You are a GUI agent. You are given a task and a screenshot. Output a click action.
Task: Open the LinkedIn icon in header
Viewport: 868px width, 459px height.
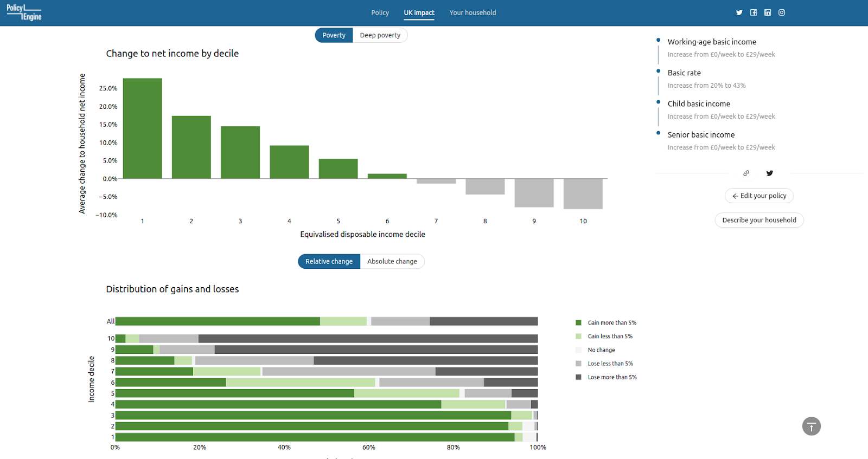(768, 12)
